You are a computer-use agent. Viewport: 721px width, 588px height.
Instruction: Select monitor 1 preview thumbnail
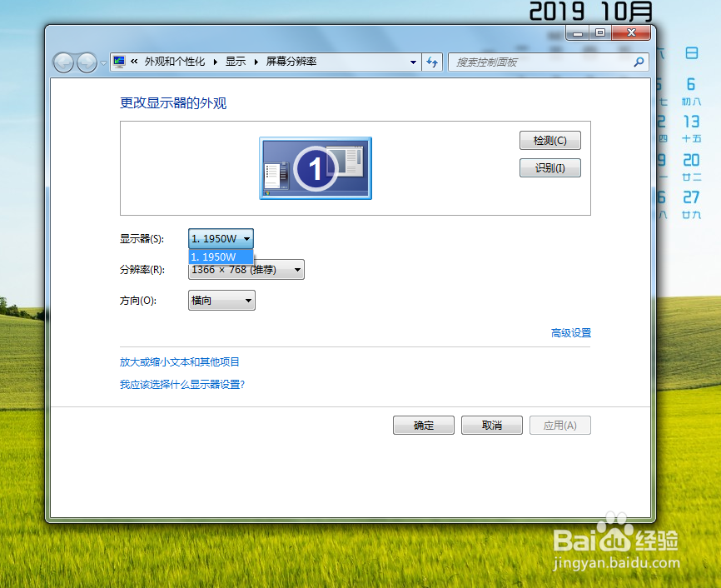tap(316, 168)
